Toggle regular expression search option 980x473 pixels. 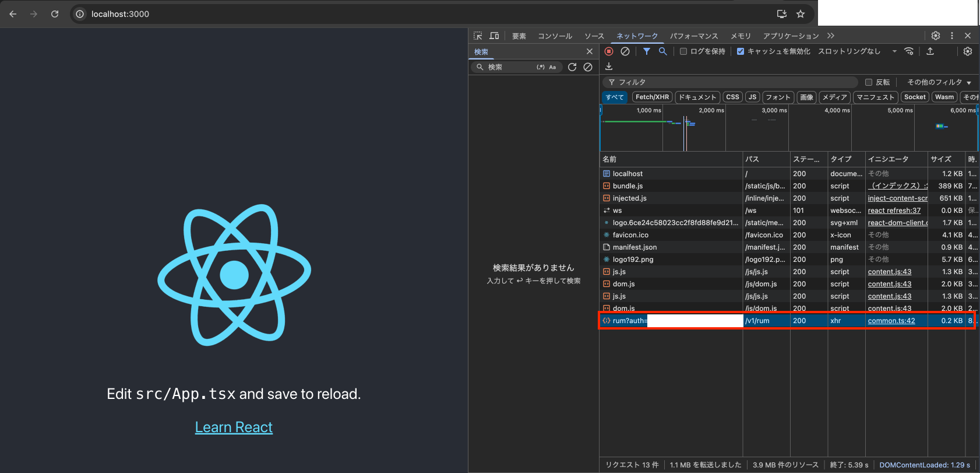pyautogui.click(x=541, y=67)
